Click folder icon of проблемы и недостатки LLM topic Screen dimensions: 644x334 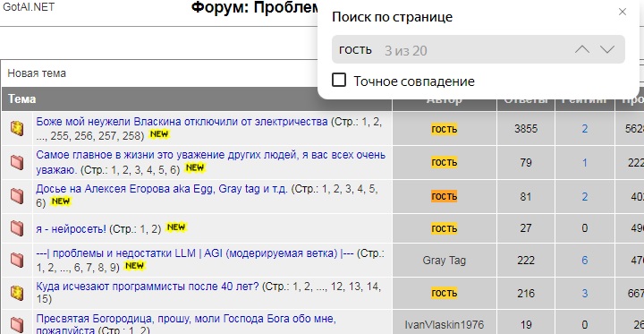coord(17,260)
